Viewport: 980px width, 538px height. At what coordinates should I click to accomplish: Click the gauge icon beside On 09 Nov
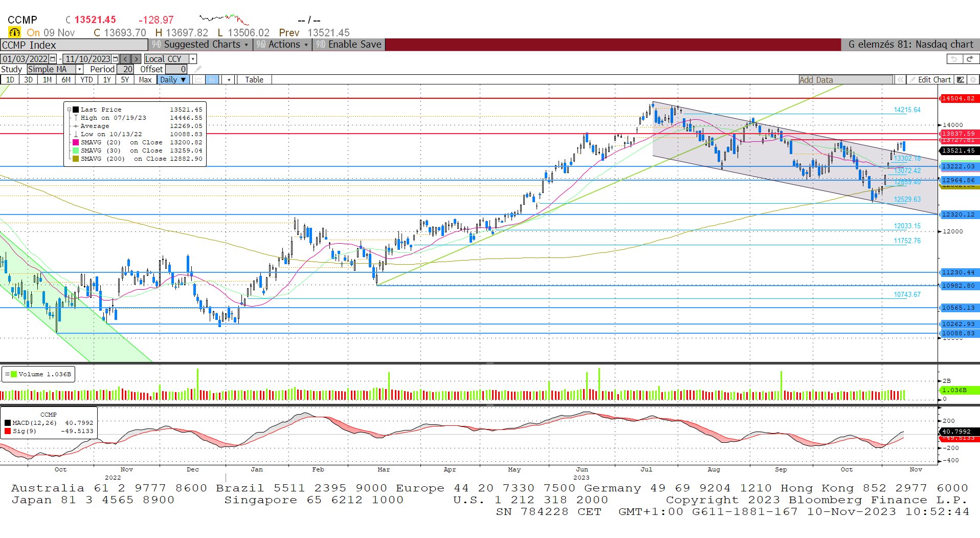pyautogui.click(x=14, y=33)
